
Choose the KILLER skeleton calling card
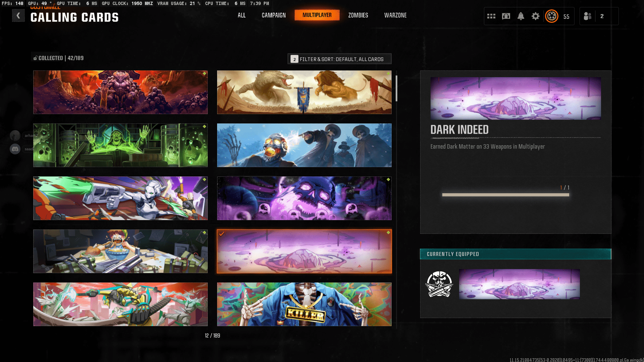(304, 304)
